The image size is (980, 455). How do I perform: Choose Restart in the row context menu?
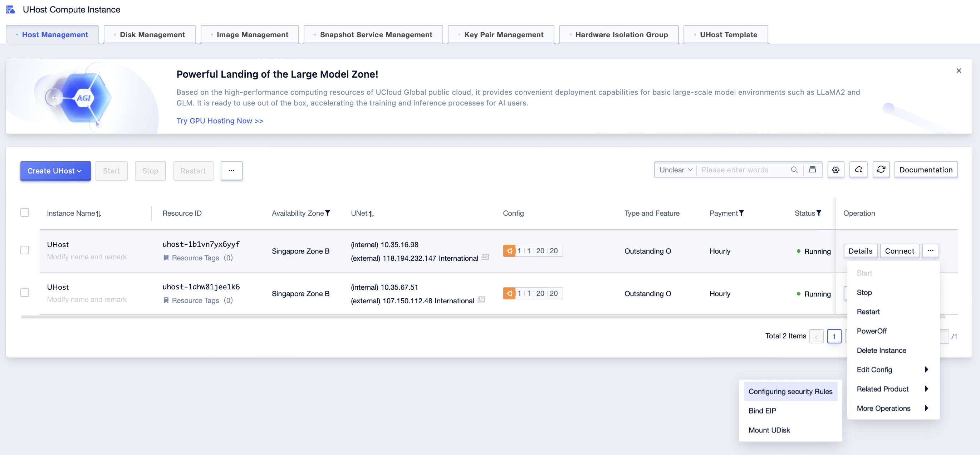click(892, 312)
